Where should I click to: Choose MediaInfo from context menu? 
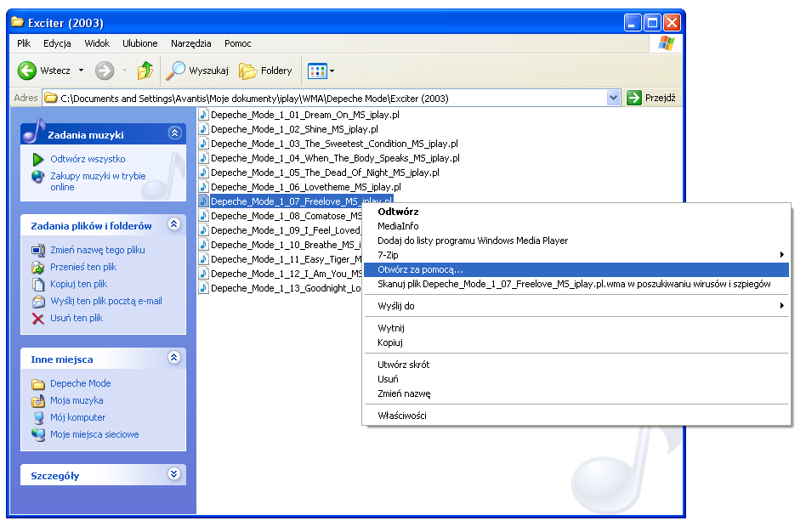[x=576, y=226]
